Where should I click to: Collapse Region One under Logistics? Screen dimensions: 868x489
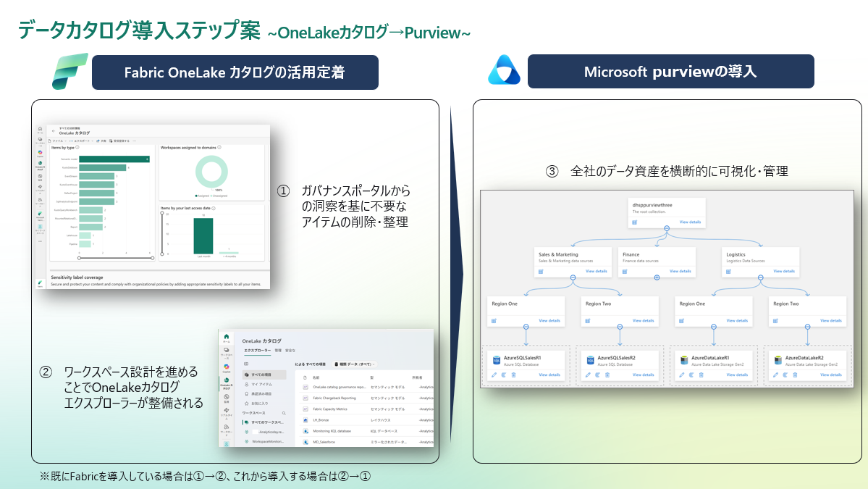714,327
